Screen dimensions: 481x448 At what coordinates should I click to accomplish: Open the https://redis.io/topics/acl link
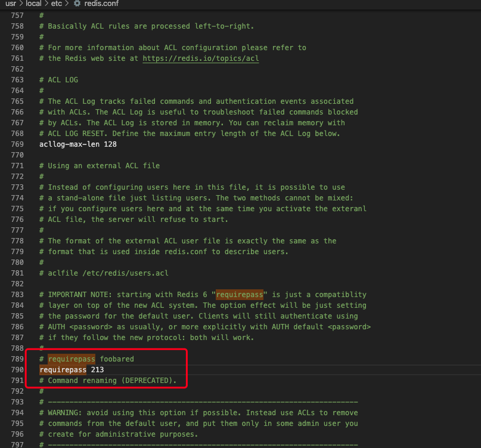pos(201,58)
